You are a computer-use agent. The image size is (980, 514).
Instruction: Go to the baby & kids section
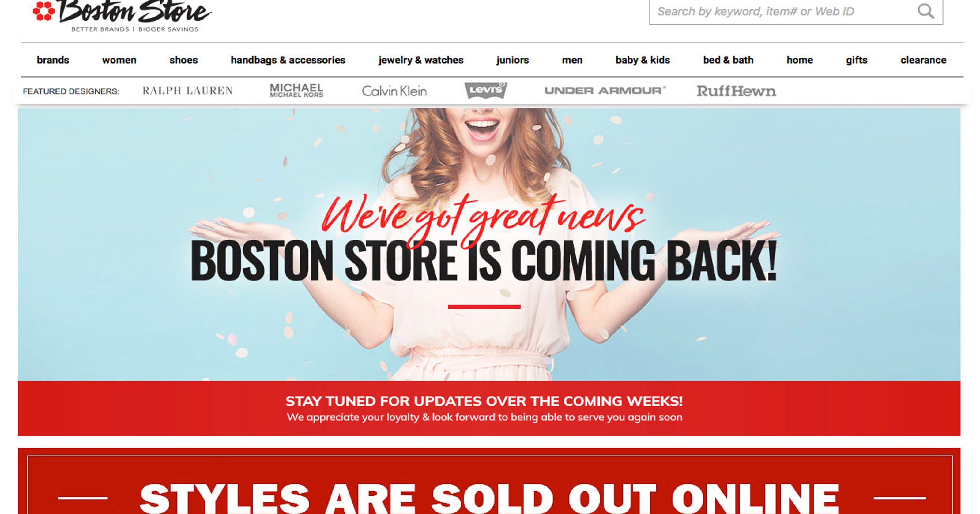pos(643,60)
